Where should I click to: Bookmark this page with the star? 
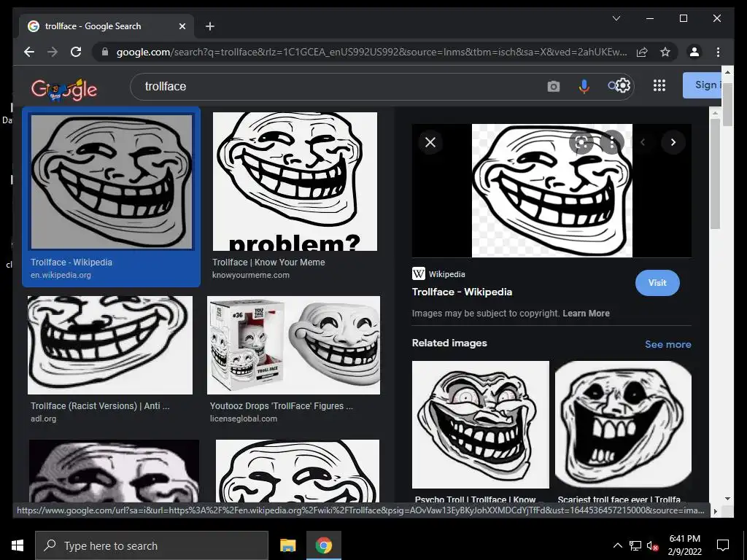coord(665,52)
